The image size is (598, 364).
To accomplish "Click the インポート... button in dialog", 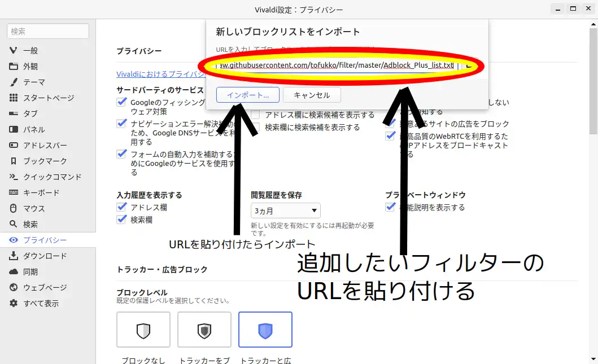I will pos(247,95).
